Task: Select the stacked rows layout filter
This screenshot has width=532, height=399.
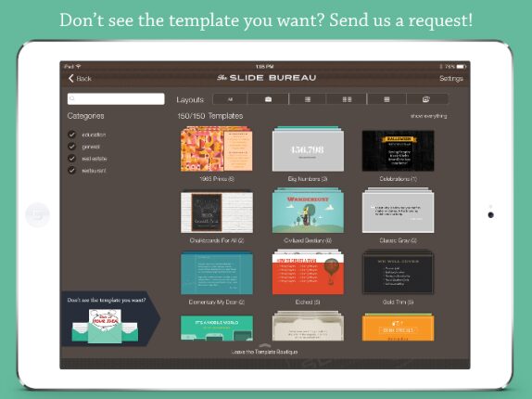Action: pyautogui.click(x=386, y=99)
